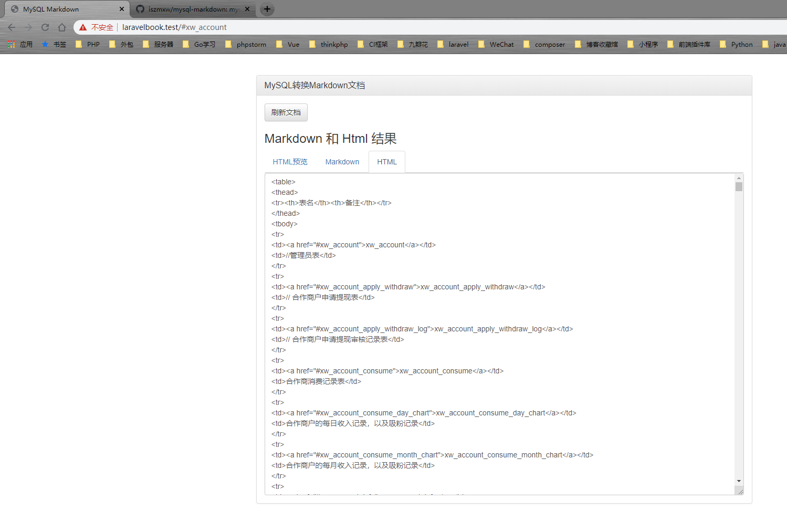Click the browser home icon
787x532 pixels.
coord(62,27)
